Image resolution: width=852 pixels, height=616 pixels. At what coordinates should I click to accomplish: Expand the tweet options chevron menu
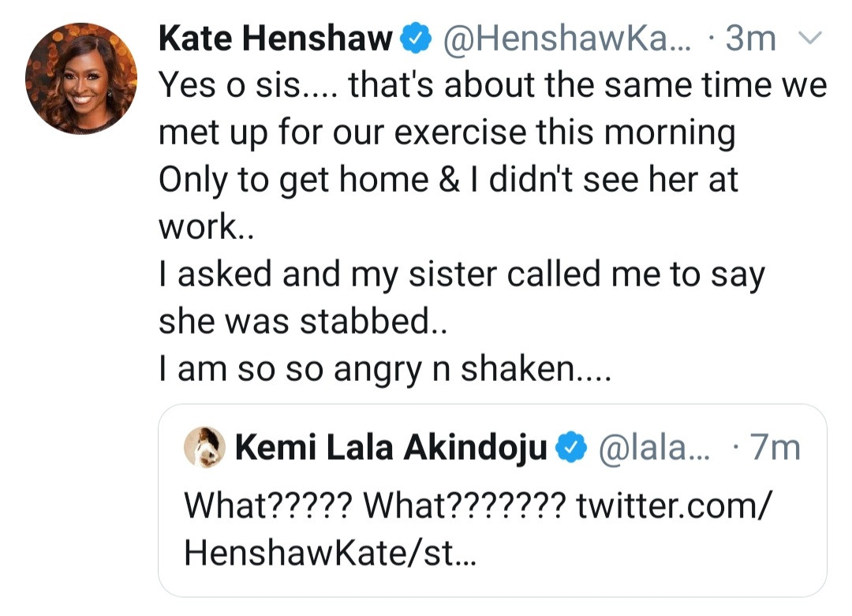click(x=809, y=38)
